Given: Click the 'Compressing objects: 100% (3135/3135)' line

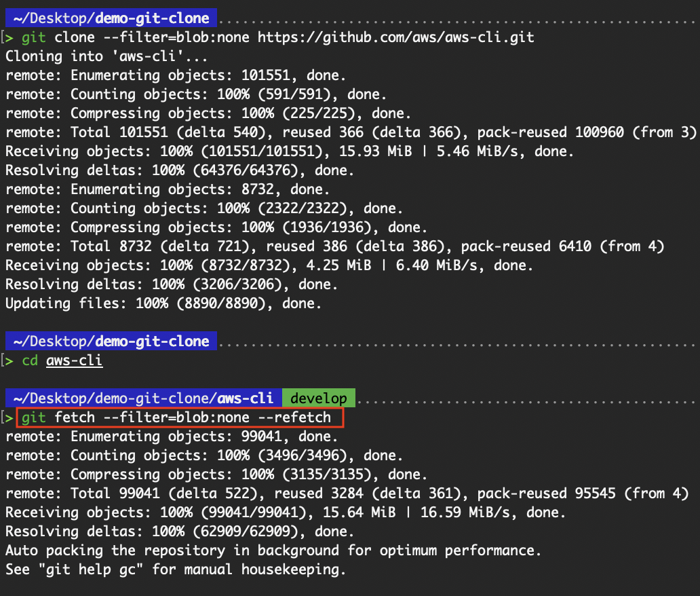Looking at the screenshot, I should (216, 474).
